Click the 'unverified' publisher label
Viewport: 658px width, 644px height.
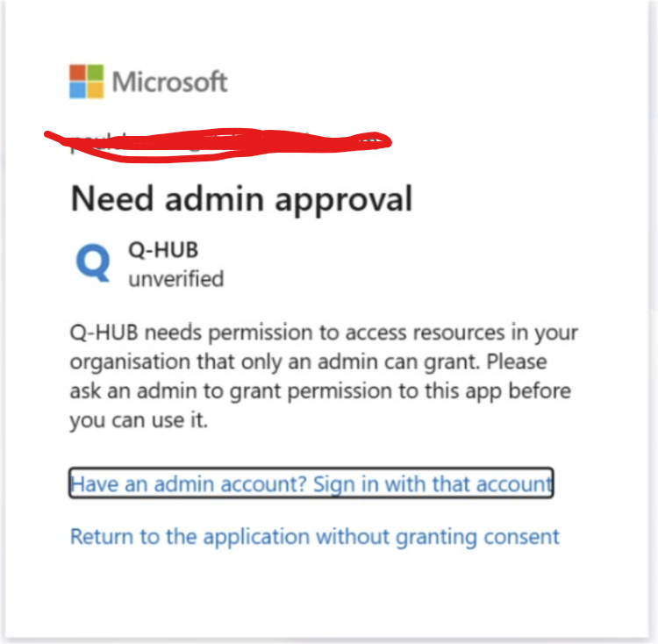(x=176, y=279)
